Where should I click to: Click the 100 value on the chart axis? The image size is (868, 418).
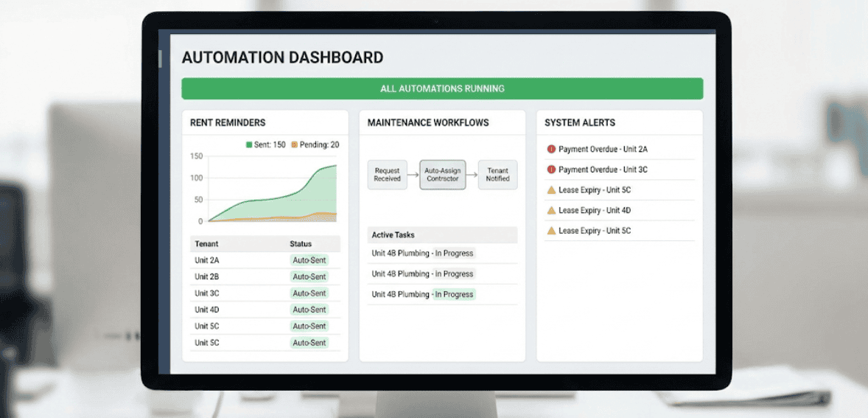tap(197, 178)
